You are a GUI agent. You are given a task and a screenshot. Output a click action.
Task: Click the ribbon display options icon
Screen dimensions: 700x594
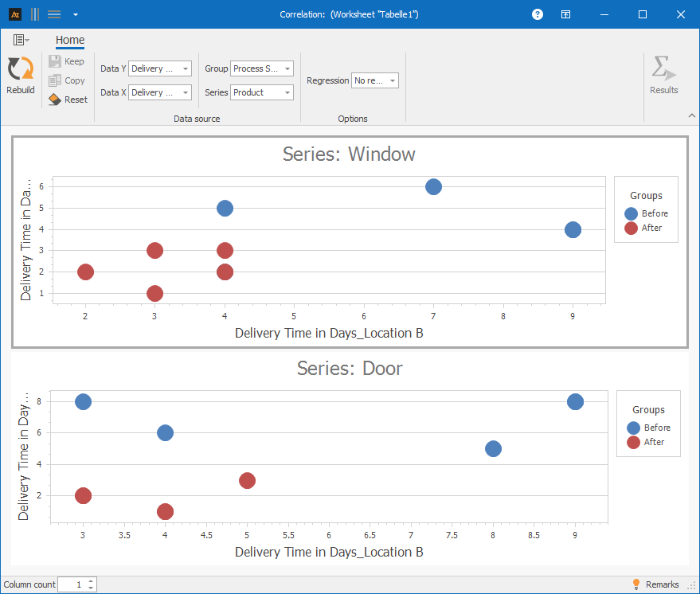565,14
